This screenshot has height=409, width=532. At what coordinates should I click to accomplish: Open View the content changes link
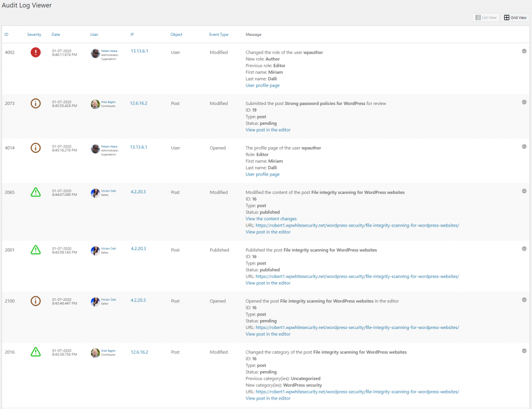pyautogui.click(x=271, y=219)
